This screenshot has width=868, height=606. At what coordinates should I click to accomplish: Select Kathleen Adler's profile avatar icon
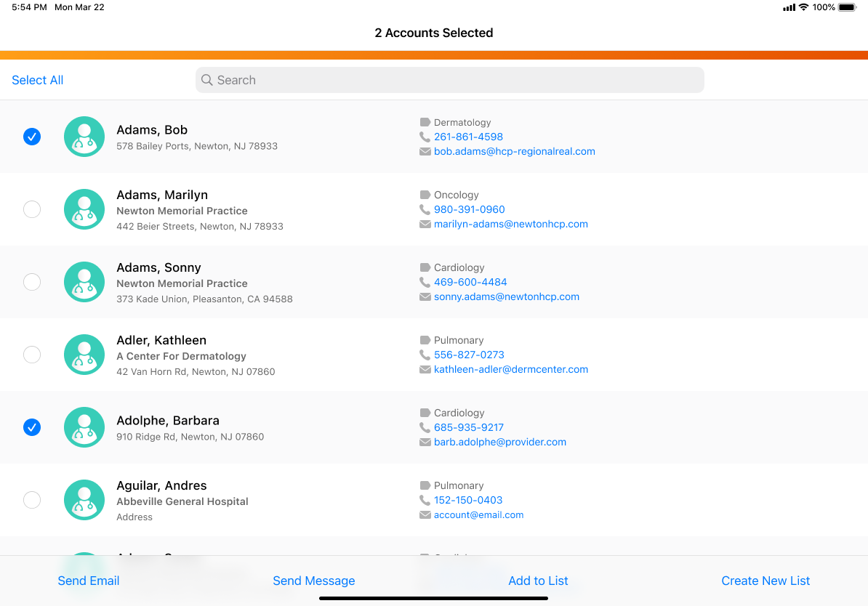(84, 355)
